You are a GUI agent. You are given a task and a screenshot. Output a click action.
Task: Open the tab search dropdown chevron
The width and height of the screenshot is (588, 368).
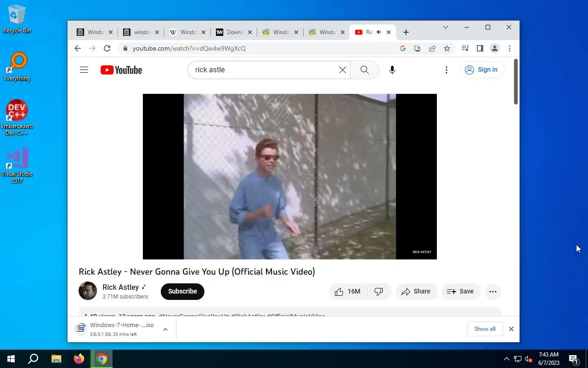[x=445, y=28]
